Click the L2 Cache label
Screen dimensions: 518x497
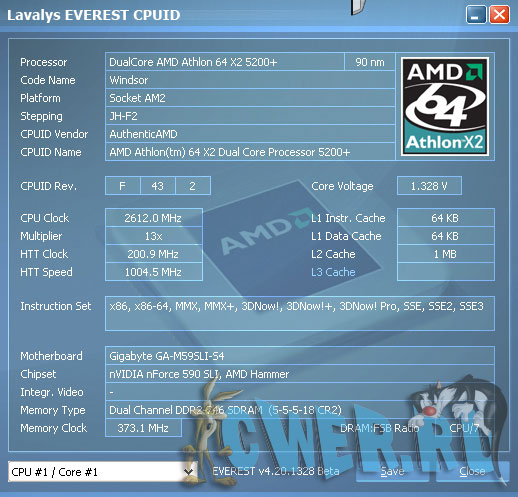coord(333,254)
